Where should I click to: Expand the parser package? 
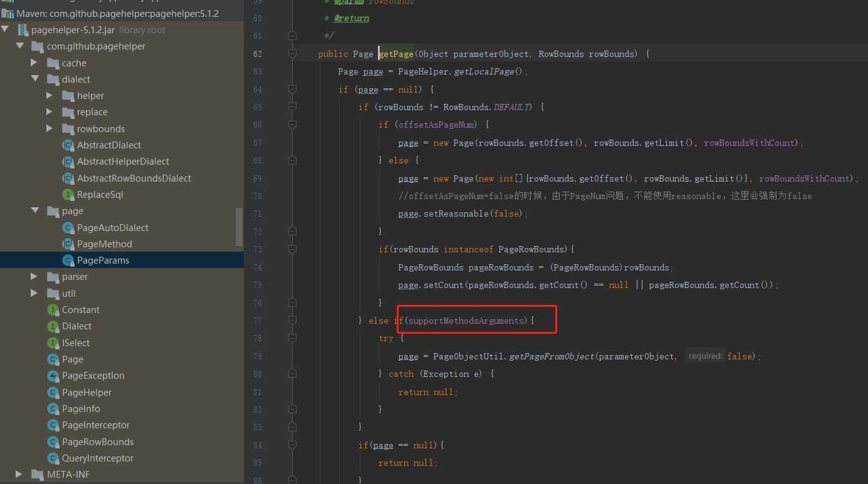34,277
